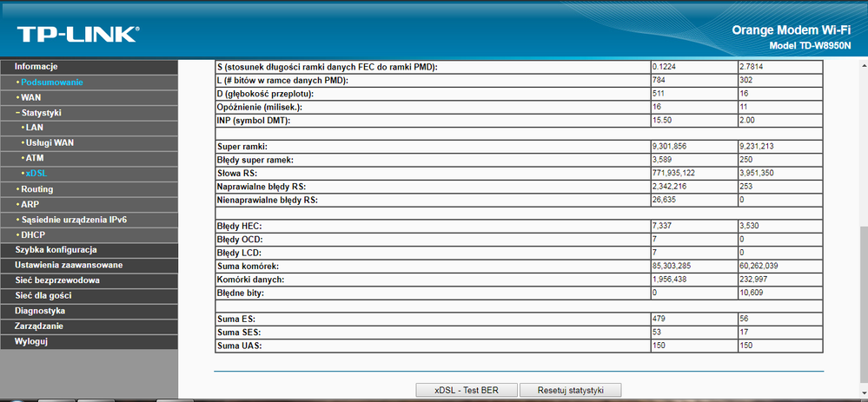Click the value 26,635 for Nienaprawialne błędy RS
The height and width of the screenshot is (402, 868).
[x=665, y=201]
